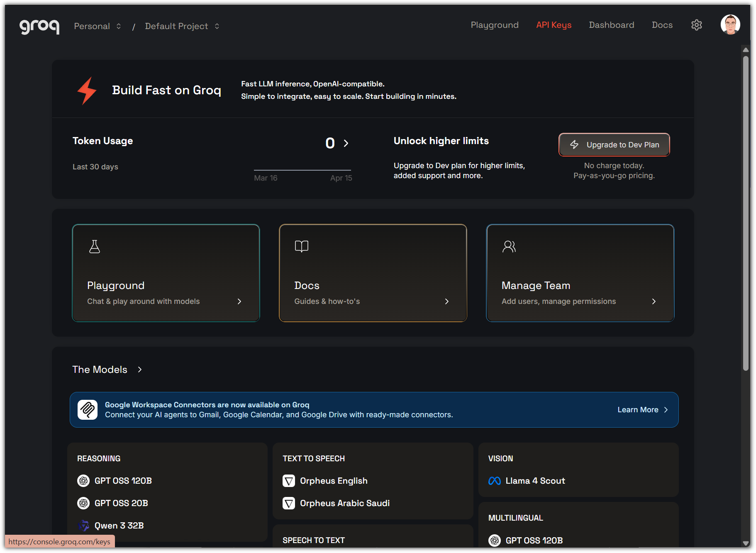Click the Token Usage heading
Viewport: 756px width, 553px height.
(x=102, y=141)
